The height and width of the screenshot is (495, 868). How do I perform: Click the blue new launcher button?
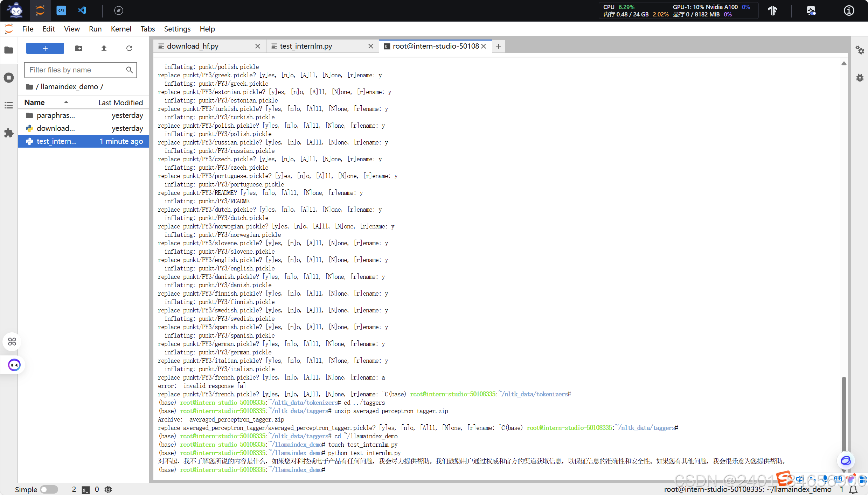coord(45,48)
